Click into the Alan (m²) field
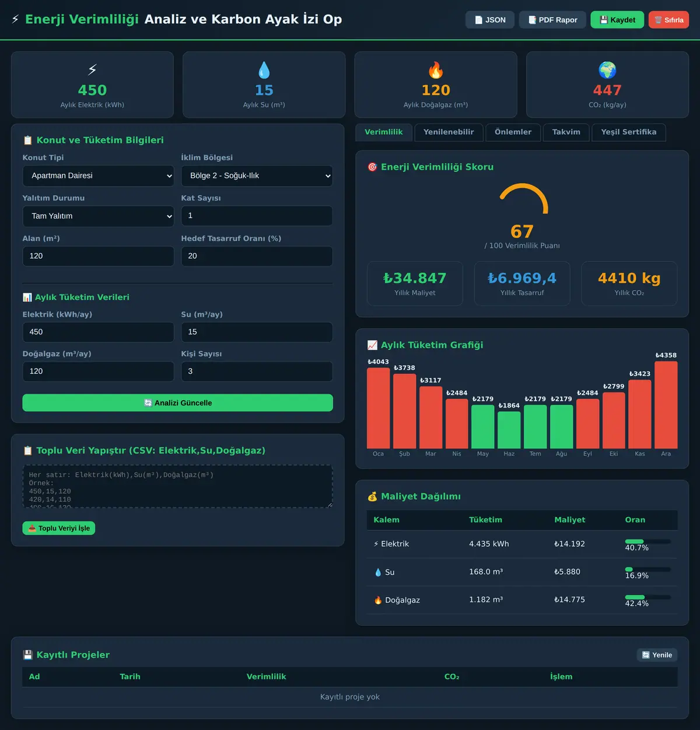This screenshot has width=700, height=730. pos(99,257)
